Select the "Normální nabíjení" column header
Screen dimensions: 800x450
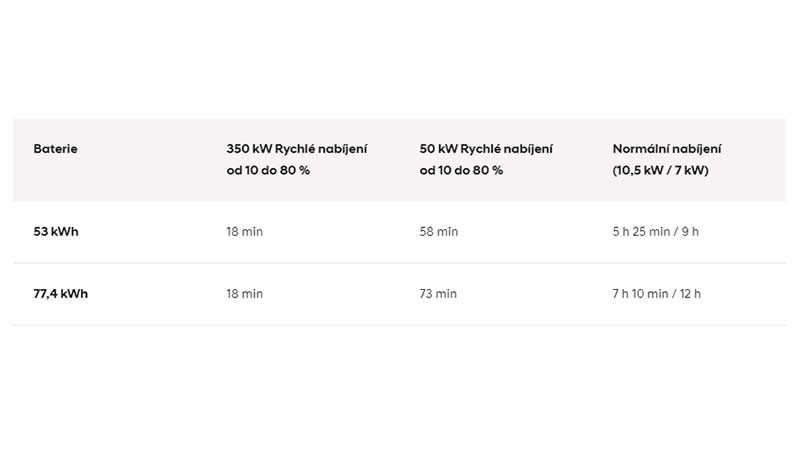click(x=667, y=149)
